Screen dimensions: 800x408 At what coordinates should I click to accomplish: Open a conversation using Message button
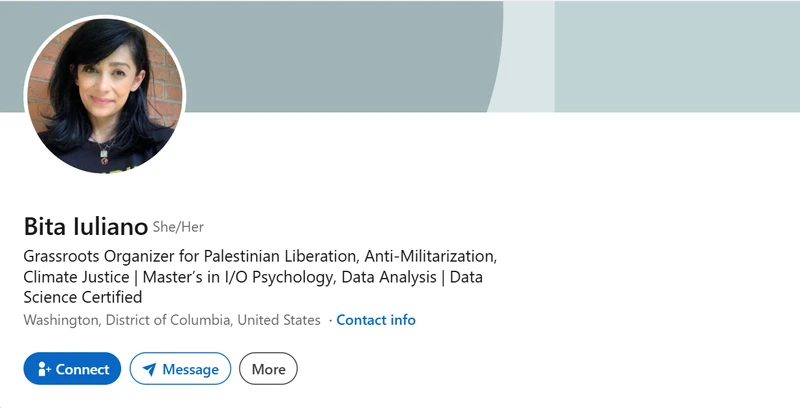point(180,369)
